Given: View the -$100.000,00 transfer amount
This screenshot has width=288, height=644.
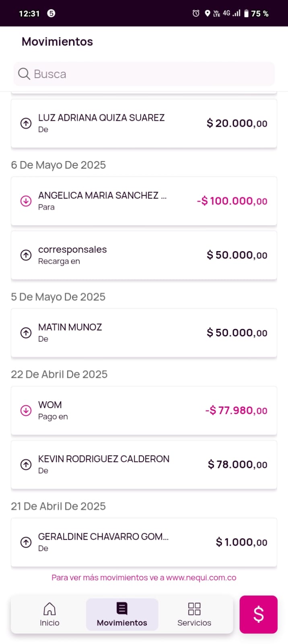Looking at the screenshot, I should click(x=232, y=201).
